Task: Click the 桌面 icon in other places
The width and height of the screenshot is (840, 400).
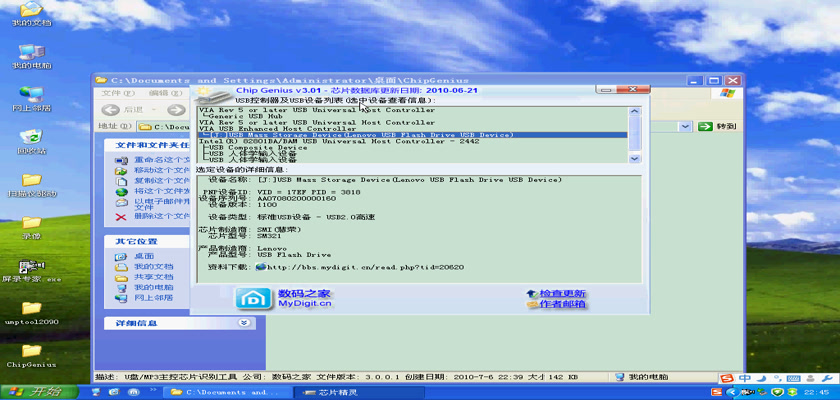Action: [122, 256]
